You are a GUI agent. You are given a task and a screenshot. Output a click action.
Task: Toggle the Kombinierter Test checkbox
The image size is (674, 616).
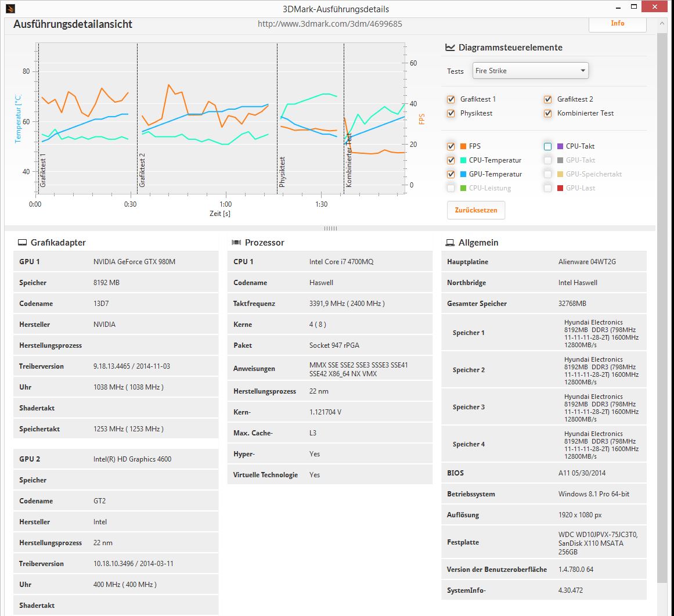pos(547,113)
